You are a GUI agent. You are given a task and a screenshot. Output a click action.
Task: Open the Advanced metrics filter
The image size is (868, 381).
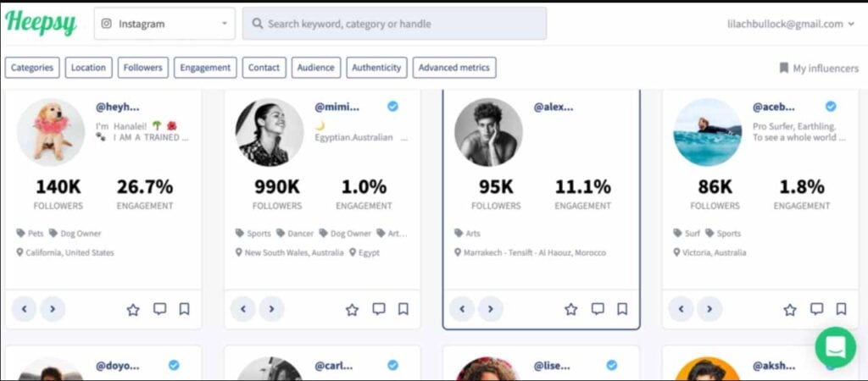(455, 68)
